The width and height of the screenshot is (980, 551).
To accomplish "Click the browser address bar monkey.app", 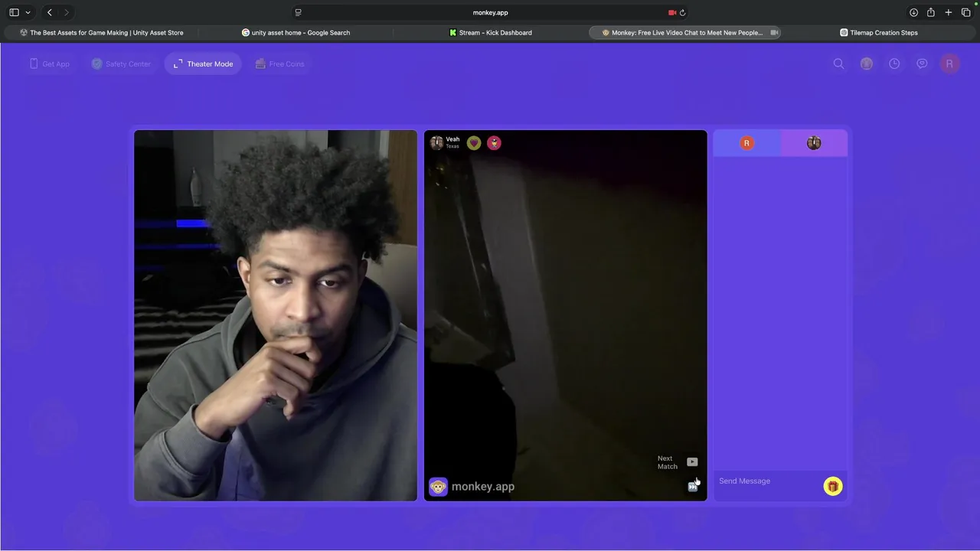I will tap(490, 12).
